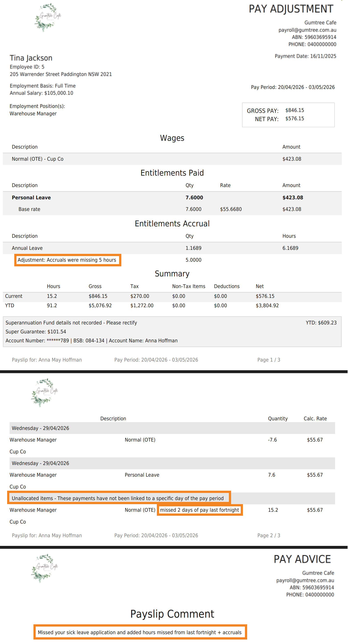Click the Super Guarantee $101.54 line
This screenshot has height=644, width=348.
36,332
